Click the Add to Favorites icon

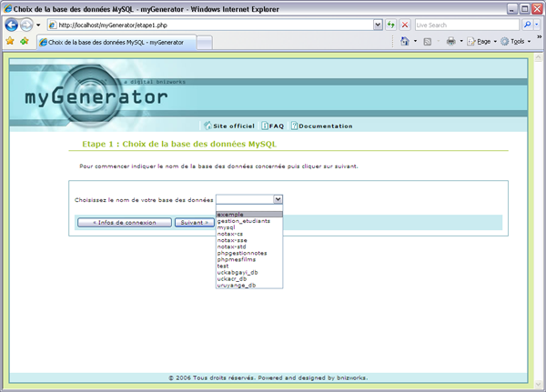pos(25,42)
